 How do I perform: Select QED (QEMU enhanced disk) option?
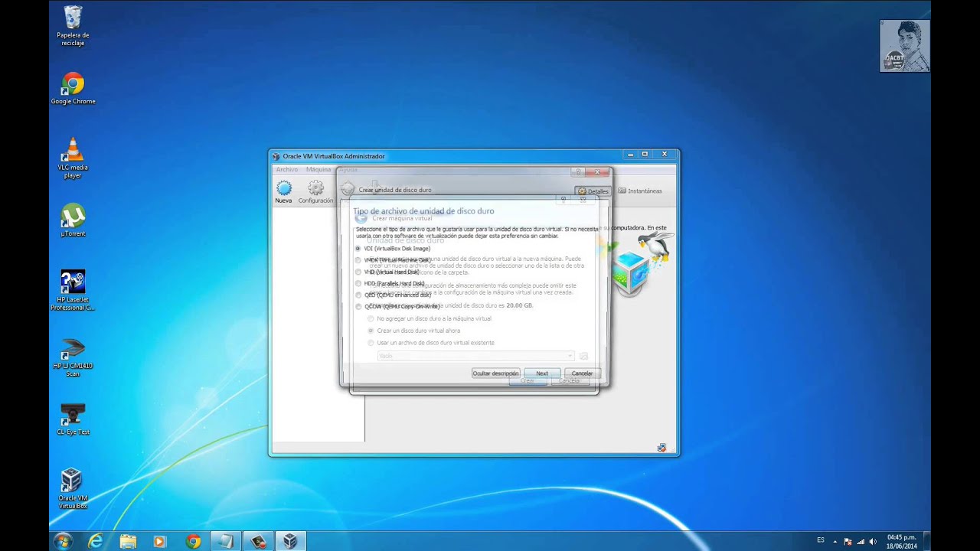point(393,295)
